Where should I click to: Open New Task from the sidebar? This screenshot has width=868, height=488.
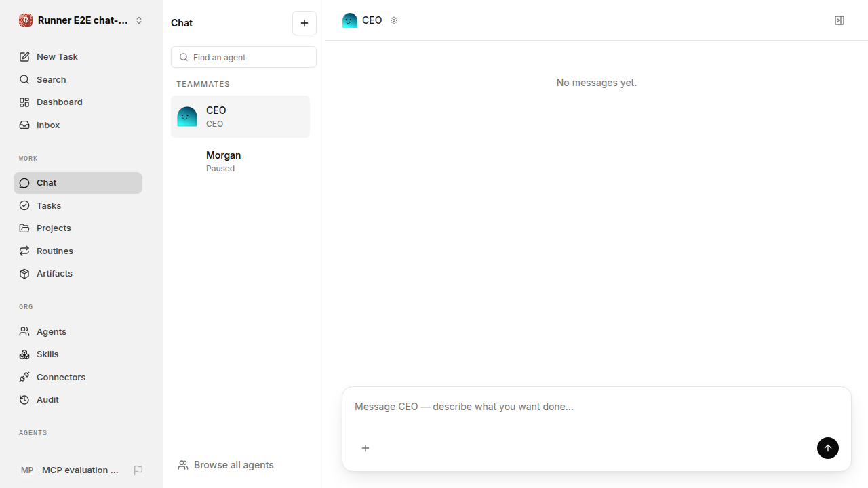pos(78,57)
